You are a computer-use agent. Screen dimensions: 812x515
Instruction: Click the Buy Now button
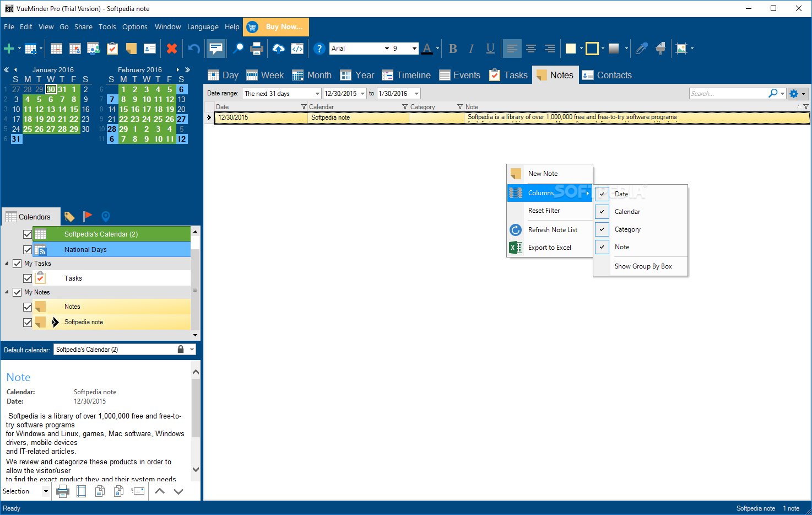click(x=276, y=26)
